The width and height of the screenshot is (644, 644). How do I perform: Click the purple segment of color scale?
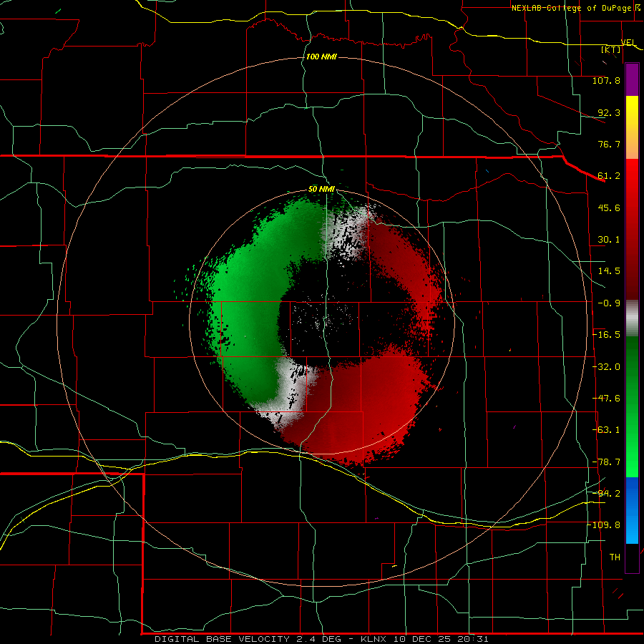[632, 80]
